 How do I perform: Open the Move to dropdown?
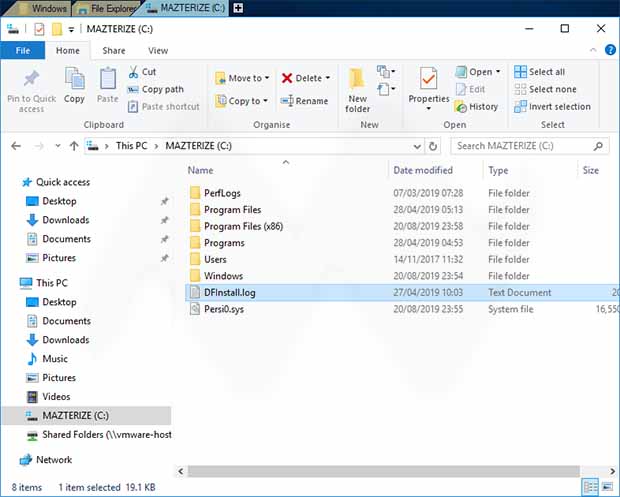(242, 78)
